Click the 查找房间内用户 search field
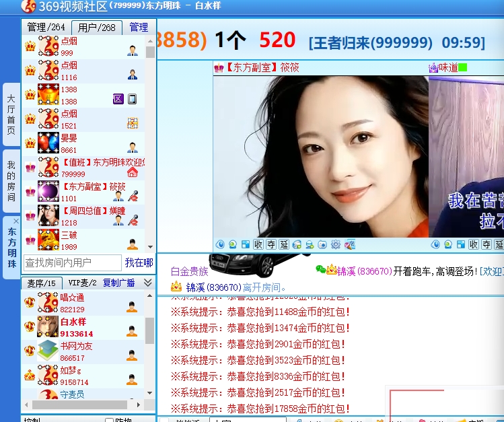Image resolution: width=504 pixels, height=422 pixels. [x=72, y=262]
